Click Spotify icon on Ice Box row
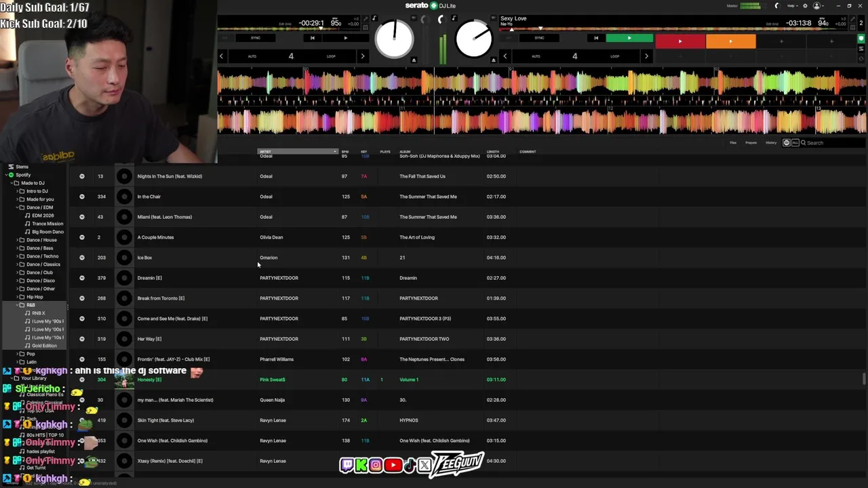Viewport: 868px width, 488px height. coord(82,258)
